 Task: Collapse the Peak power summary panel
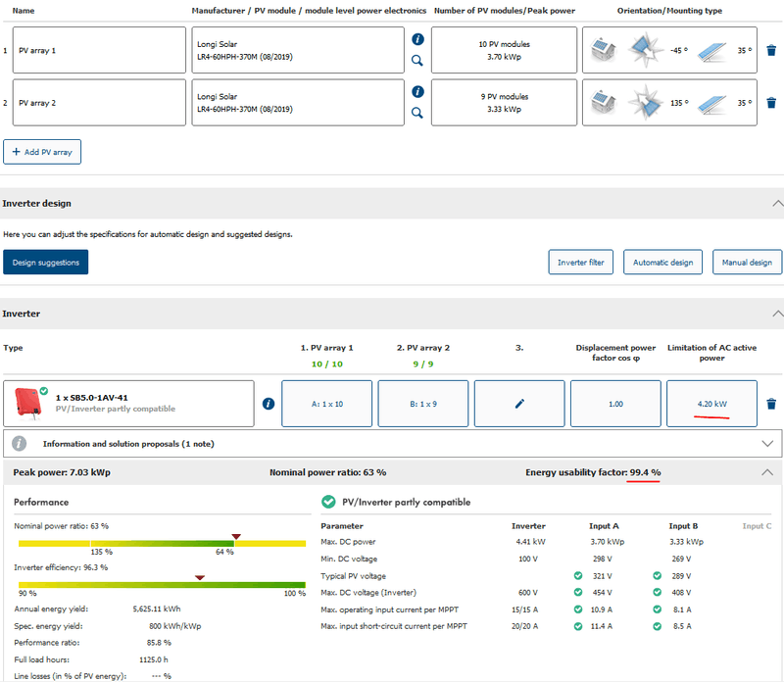click(x=767, y=472)
